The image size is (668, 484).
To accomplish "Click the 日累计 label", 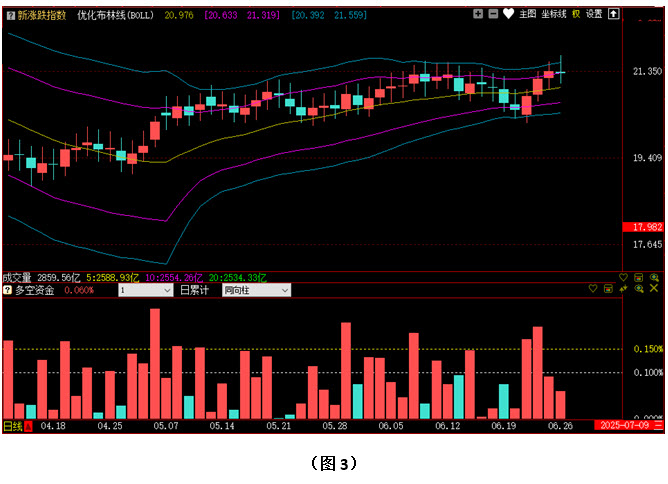I will click(194, 291).
